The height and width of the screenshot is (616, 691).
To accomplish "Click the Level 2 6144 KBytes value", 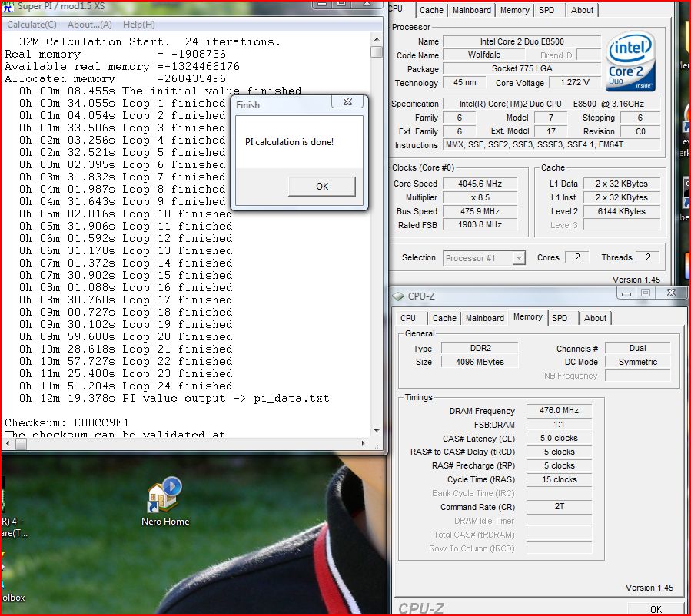I will 621,211.
